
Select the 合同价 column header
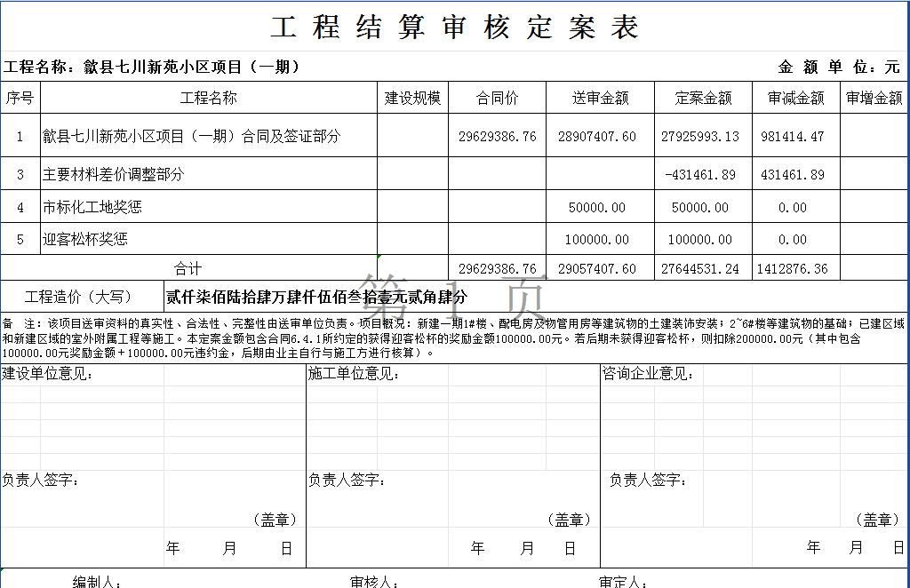click(x=499, y=98)
